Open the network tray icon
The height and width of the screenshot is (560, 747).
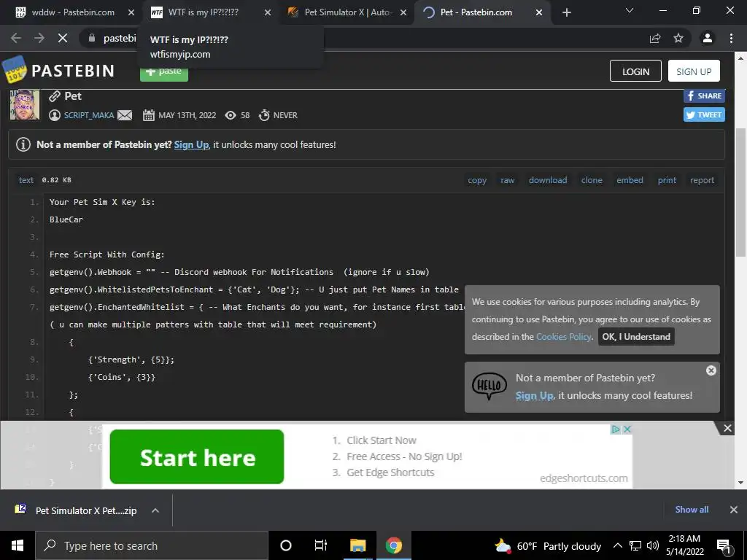(635, 545)
